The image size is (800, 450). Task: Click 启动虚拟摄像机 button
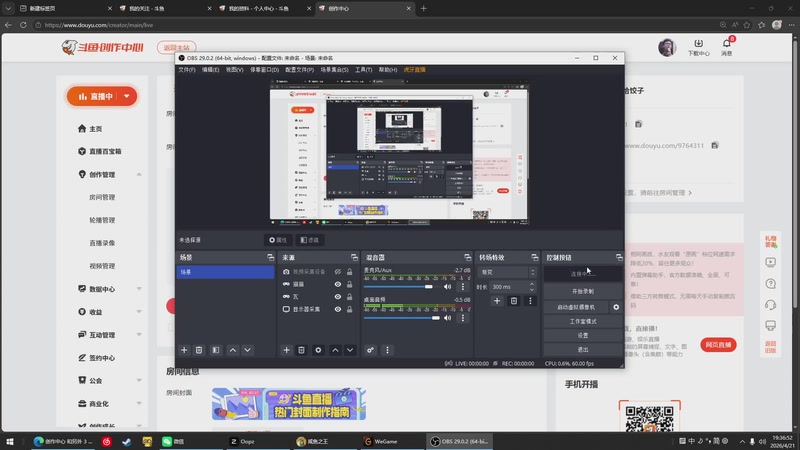tap(576, 307)
